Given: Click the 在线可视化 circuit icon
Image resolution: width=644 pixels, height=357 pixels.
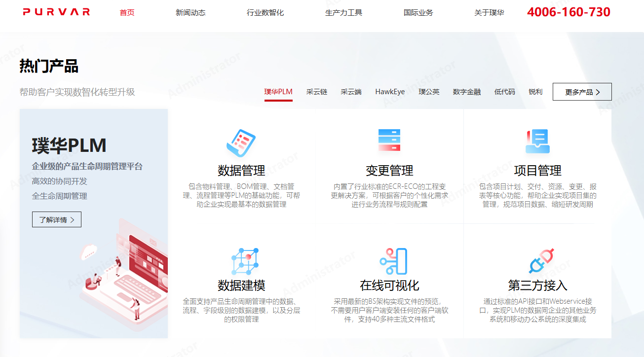Looking at the screenshot, I should 393,261.
